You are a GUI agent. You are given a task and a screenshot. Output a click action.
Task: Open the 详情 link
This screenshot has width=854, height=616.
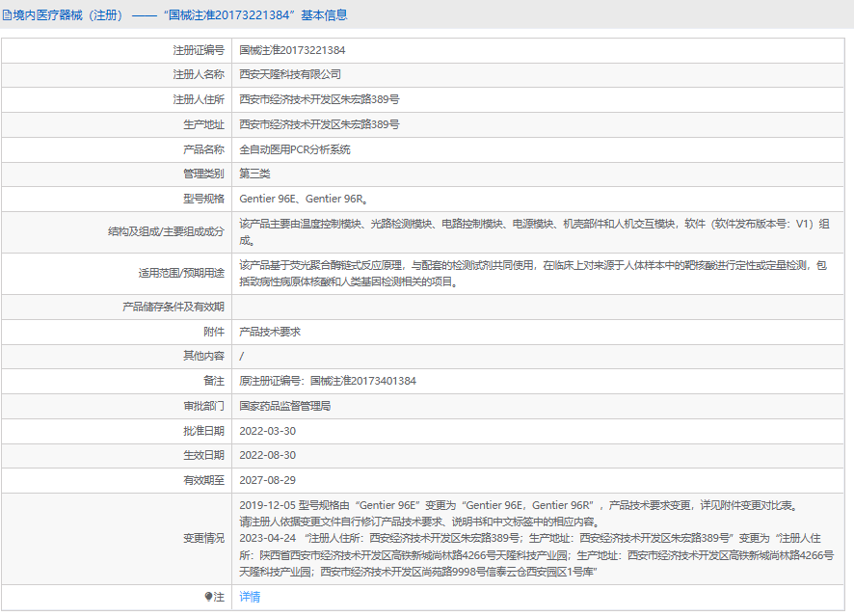point(250,597)
